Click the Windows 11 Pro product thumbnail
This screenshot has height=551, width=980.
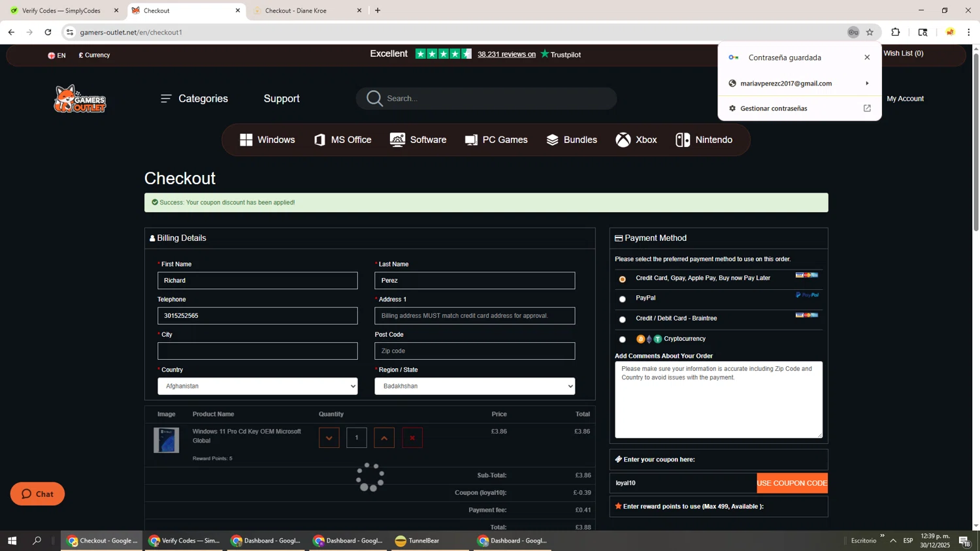(167, 441)
